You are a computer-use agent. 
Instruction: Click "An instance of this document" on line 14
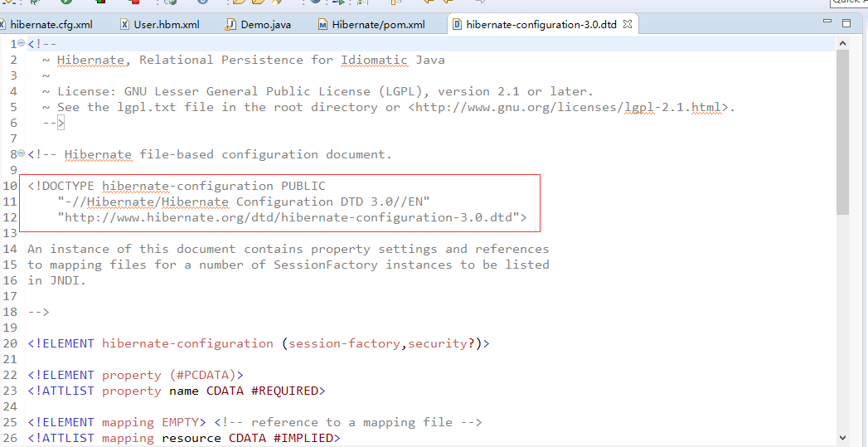click(x=131, y=250)
